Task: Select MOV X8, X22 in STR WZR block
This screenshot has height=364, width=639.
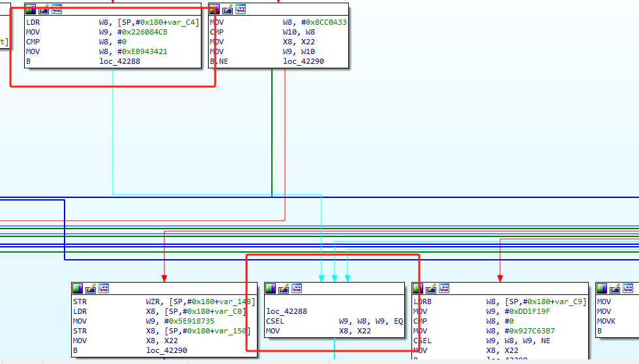Action: pos(125,341)
